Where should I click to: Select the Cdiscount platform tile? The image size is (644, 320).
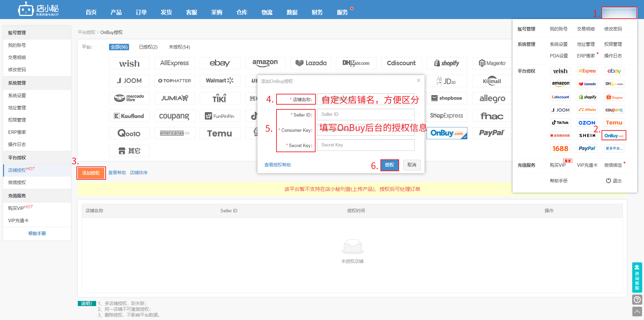(x=401, y=63)
